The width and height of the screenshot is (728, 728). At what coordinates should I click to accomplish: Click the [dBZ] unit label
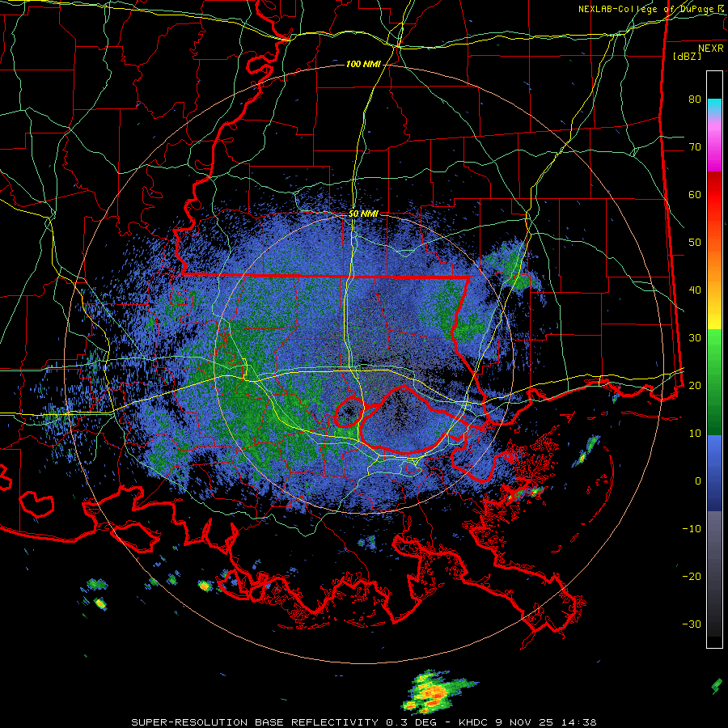pos(687,56)
